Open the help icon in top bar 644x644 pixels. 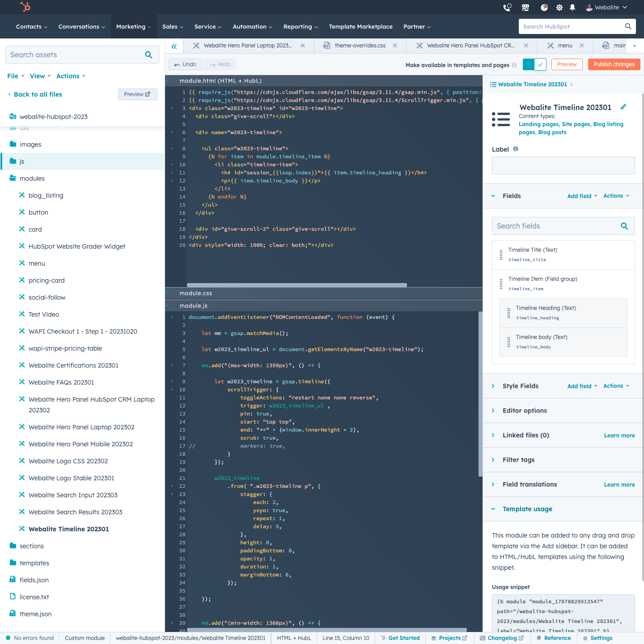544,7
